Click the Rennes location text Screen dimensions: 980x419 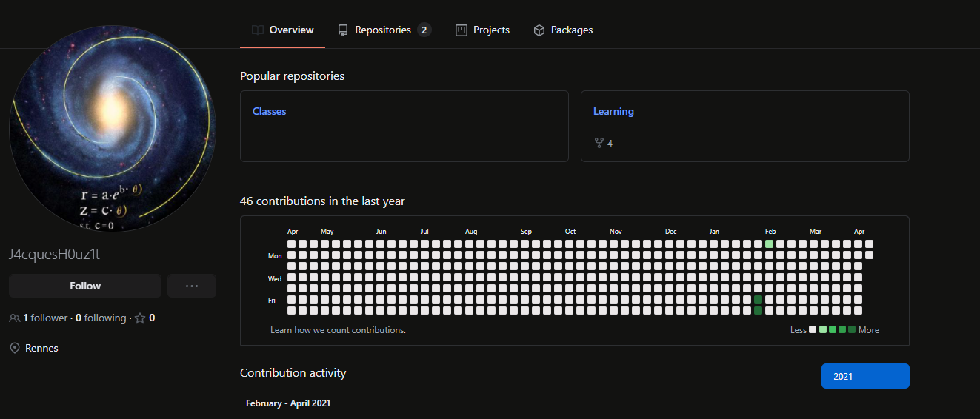(x=41, y=348)
